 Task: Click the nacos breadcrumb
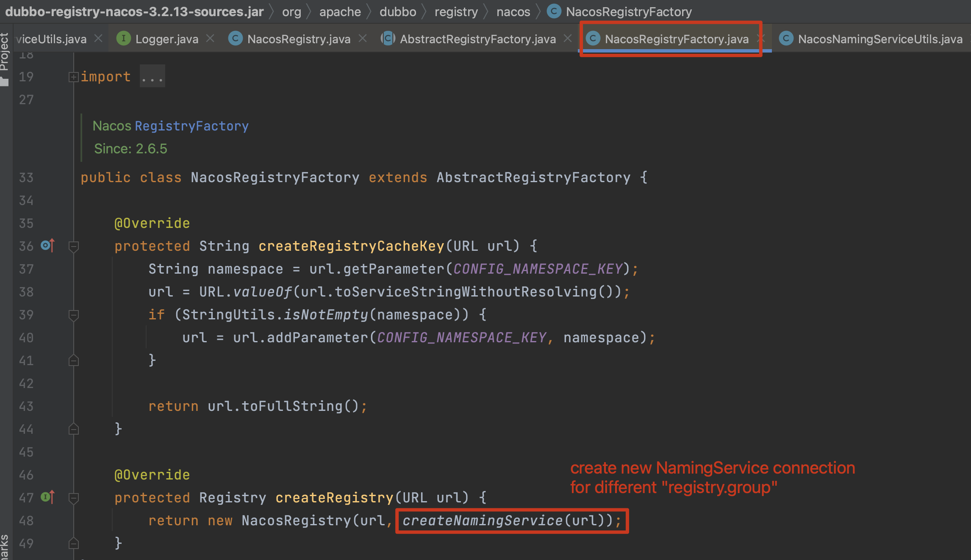coord(513,11)
